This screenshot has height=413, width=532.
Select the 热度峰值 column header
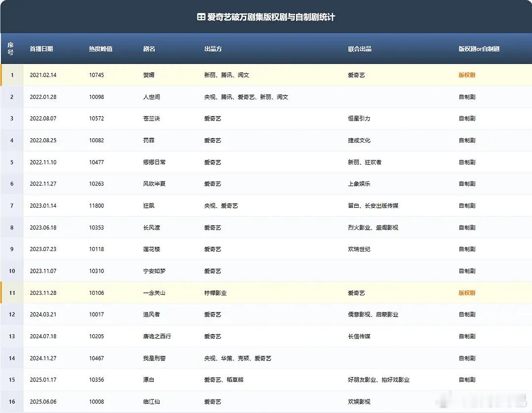[101, 49]
